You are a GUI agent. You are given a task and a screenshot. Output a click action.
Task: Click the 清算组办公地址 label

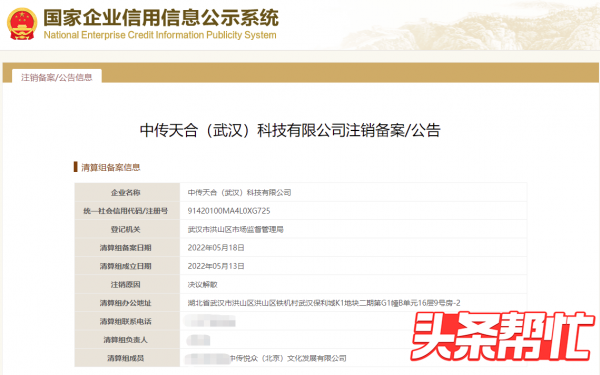126,303
